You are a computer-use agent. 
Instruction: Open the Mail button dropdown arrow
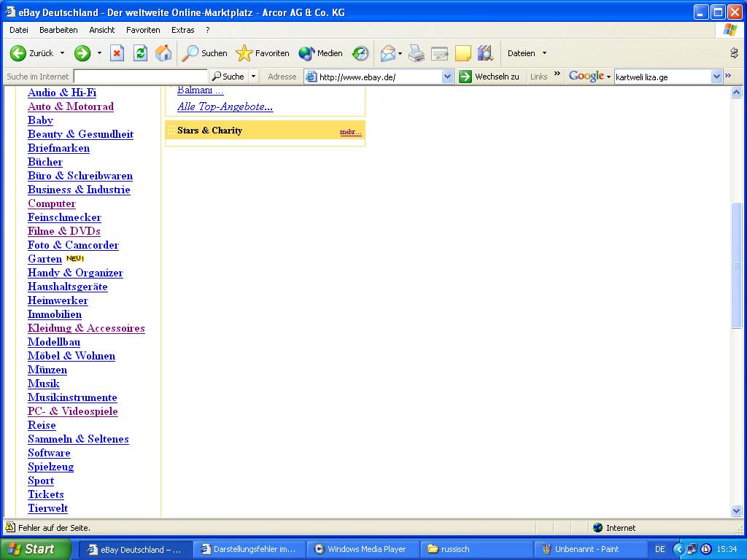400,52
